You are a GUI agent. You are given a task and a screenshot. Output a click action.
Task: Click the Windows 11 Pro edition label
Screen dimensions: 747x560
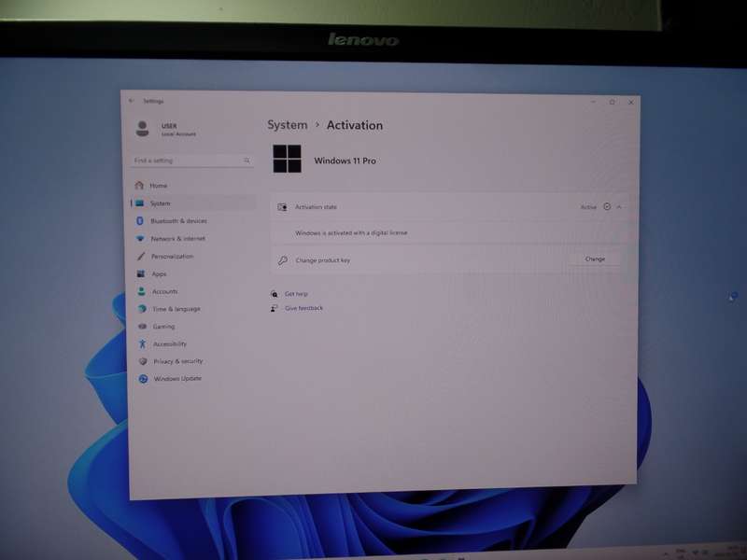coord(345,161)
